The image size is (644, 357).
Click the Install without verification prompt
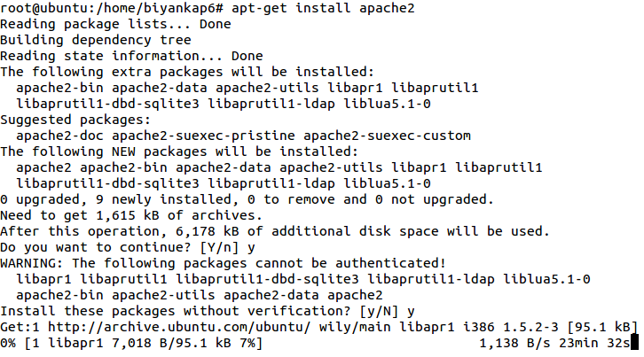207,311
